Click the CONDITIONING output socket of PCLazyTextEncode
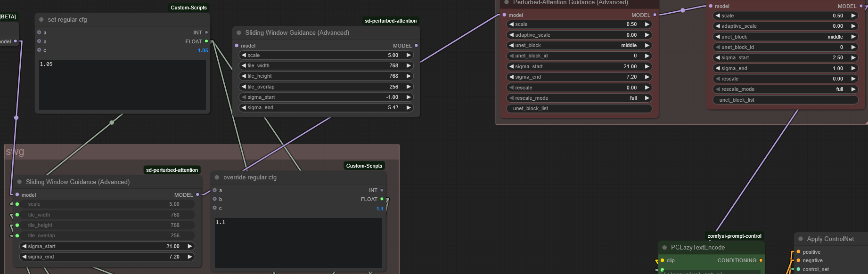 [761, 260]
